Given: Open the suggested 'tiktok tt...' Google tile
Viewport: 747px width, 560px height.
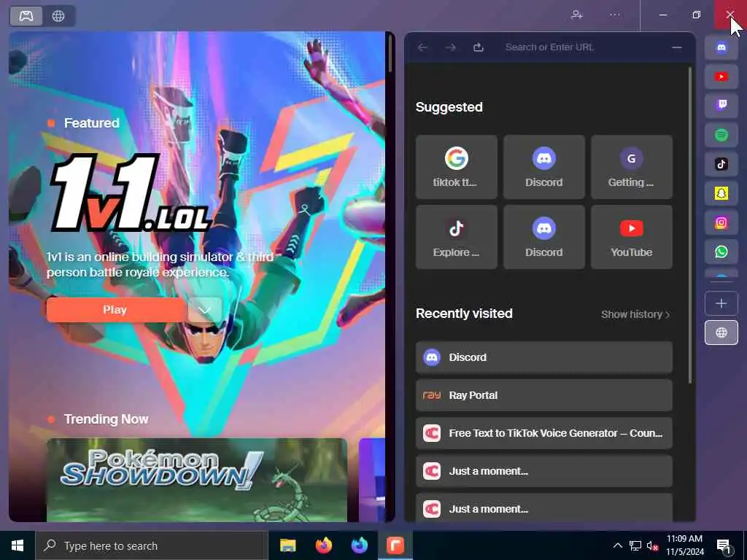Looking at the screenshot, I should (x=457, y=167).
